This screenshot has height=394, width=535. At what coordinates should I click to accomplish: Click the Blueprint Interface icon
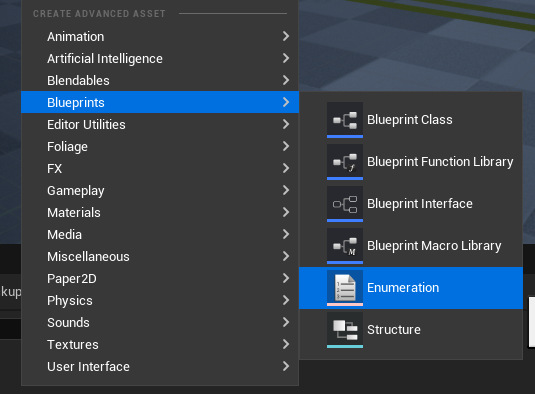coord(345,204)
